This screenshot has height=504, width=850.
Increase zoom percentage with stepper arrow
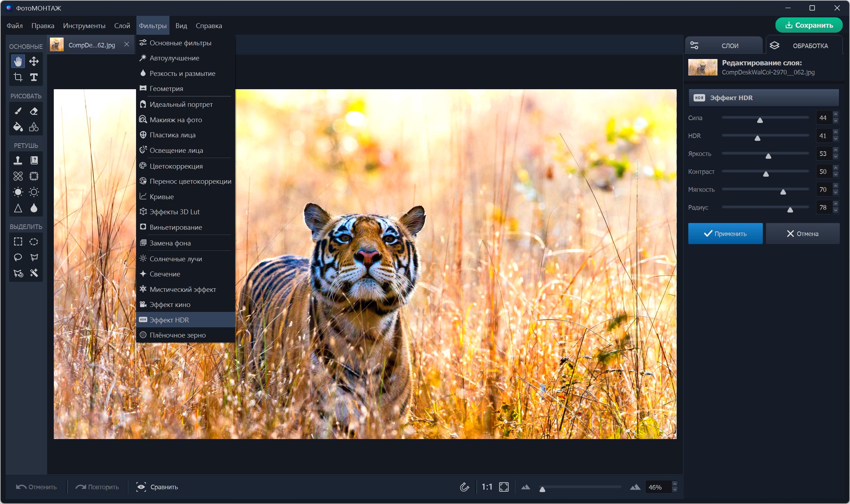[674, 484]
